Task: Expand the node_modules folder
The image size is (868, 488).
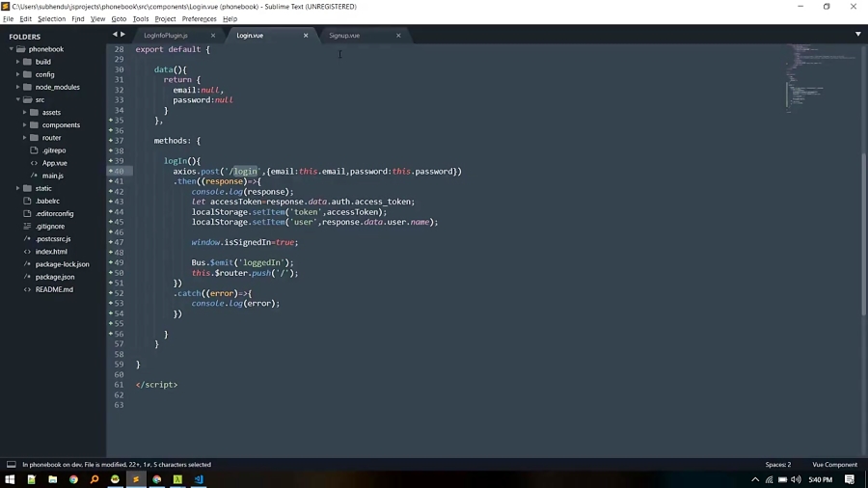Action: pos(17,87)
